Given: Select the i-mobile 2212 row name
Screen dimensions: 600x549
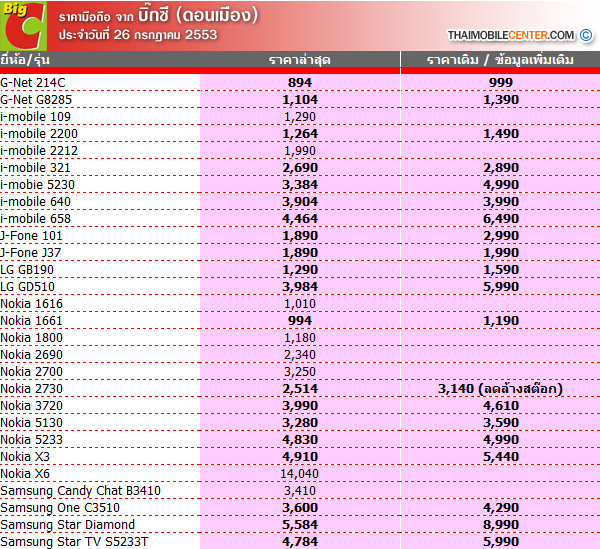Looking at the screenshot, I should coord(39,151).
